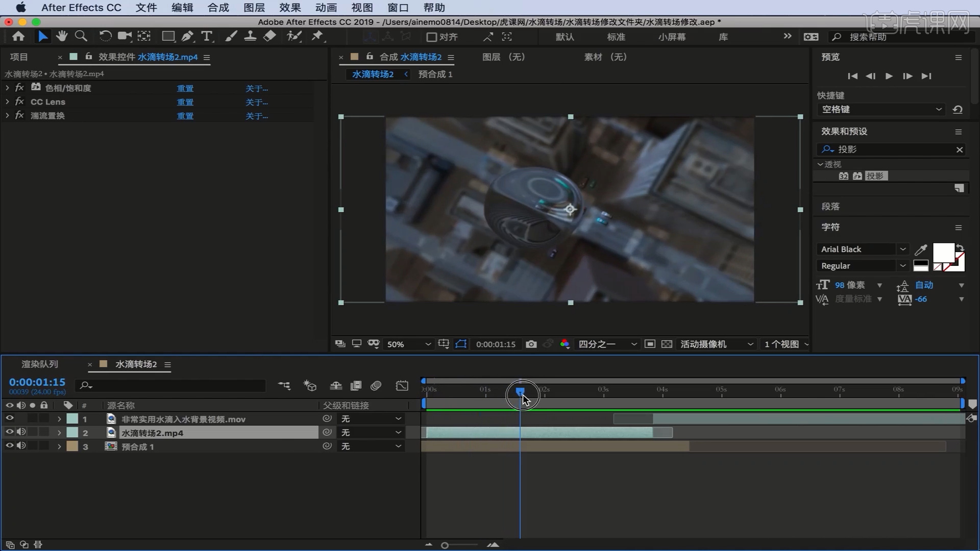Switch to the 预合成 1 viewer tab
This screenshot has height=551, width=980.
[435, 74]
